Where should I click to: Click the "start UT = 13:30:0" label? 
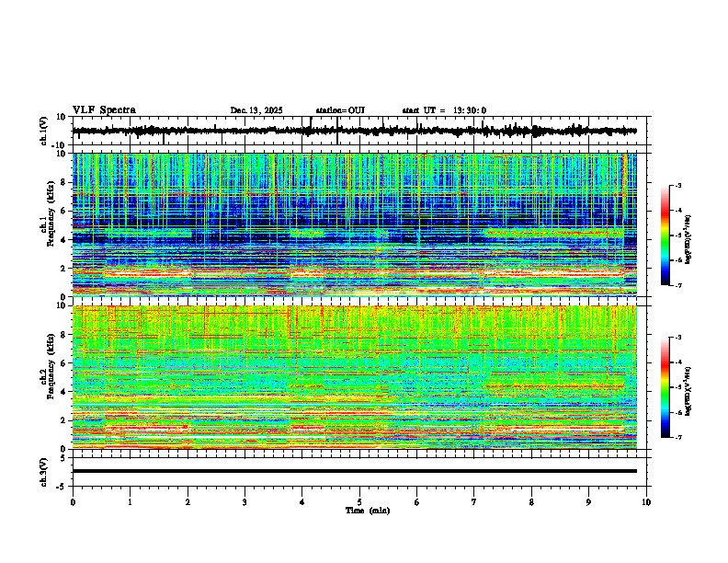point(444,110)
